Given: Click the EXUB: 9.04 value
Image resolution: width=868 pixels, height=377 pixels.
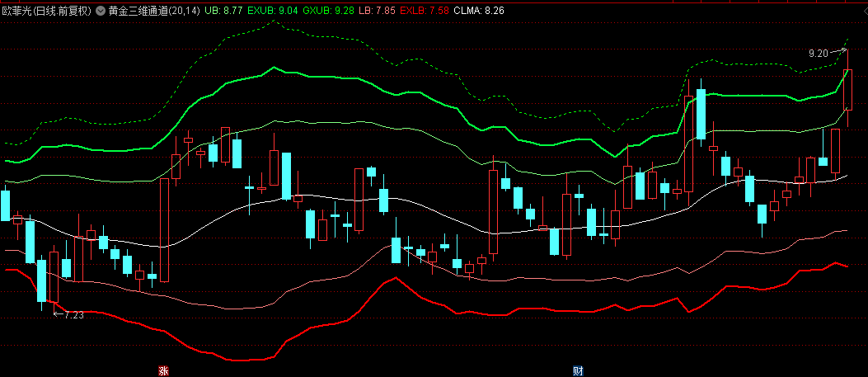Looking at the screenshot, I should (273, 10).
